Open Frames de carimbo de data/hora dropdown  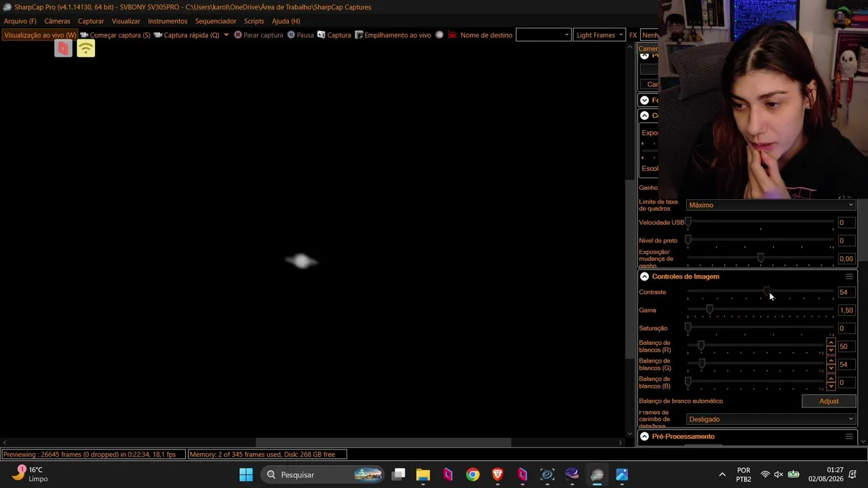pyautogui.click(x=771, y=419)
